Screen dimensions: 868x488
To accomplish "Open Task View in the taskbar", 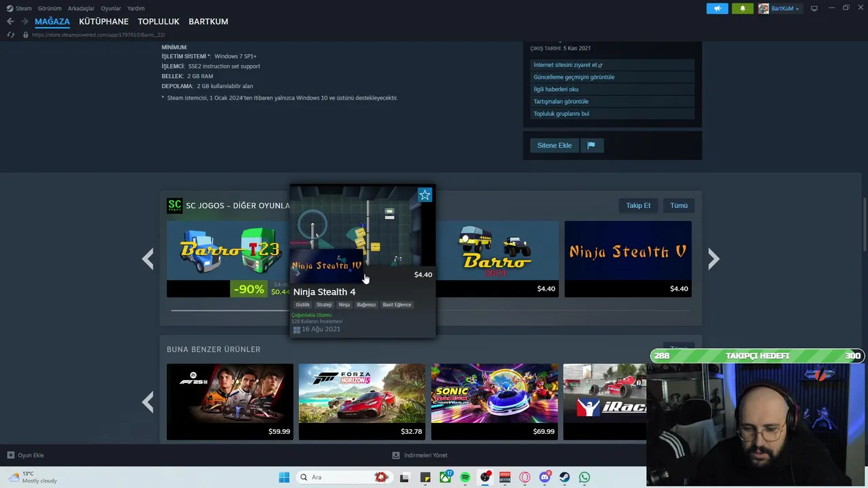I will coord(405,477).
